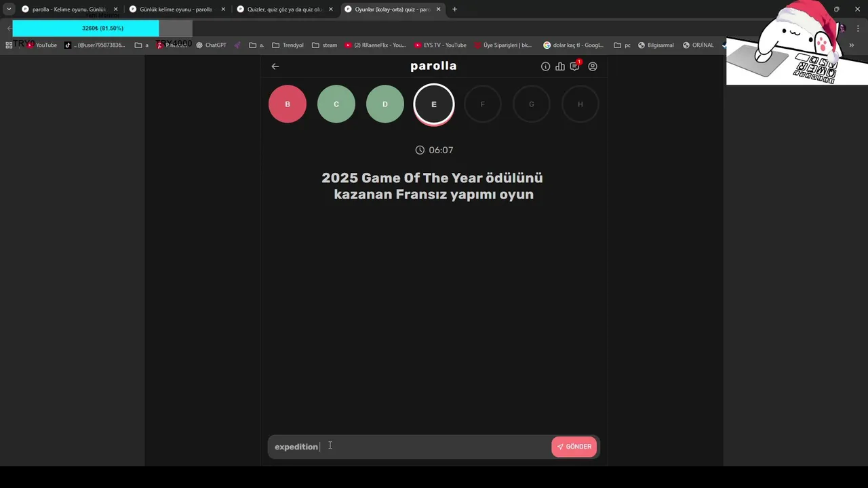Select the dimmed letter F circle
This screenshot has height=488, width=868.
click(483, 104)
